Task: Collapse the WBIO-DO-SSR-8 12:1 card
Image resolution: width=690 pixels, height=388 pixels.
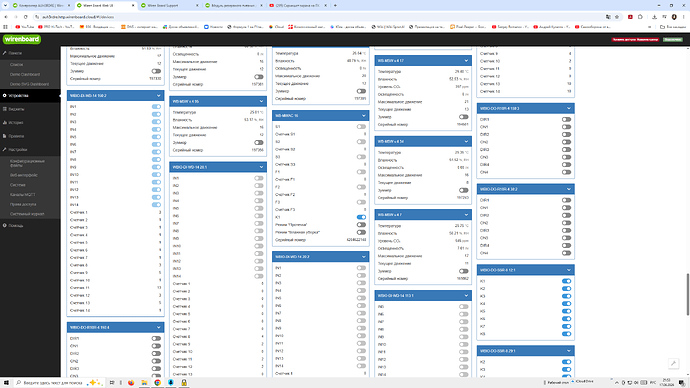Action: pyautogui.click(x=569, y=270)
